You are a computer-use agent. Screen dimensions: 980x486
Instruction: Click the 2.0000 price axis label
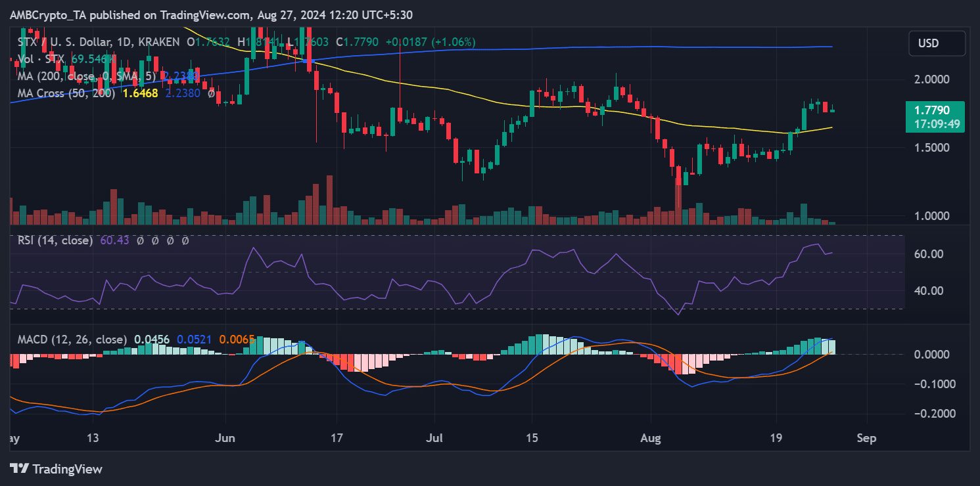coord(933,79)
